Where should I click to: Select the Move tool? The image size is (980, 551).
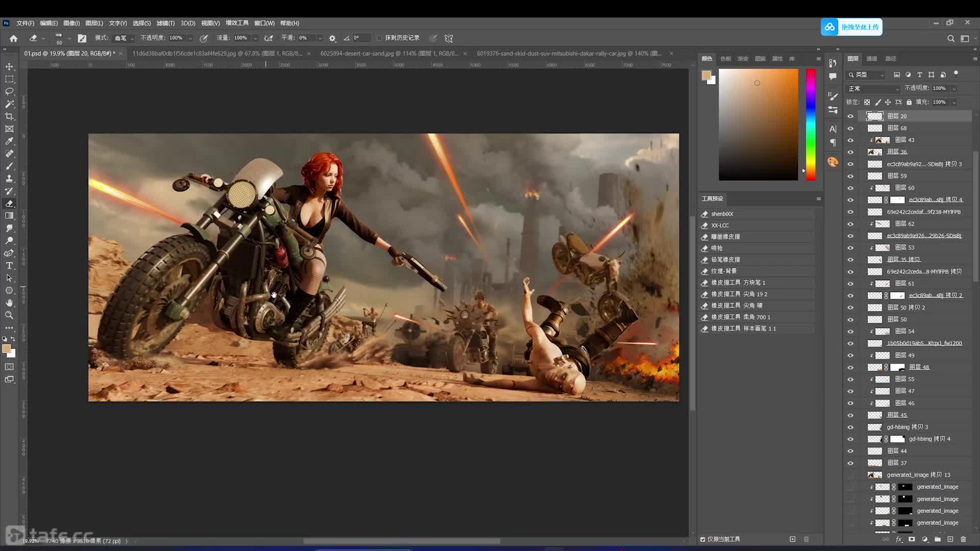9,67
